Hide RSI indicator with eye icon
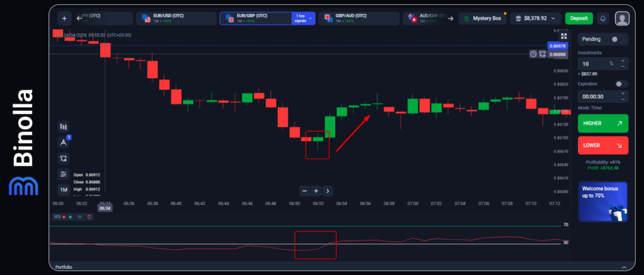The image size is (644, 275). coord(80,216)
